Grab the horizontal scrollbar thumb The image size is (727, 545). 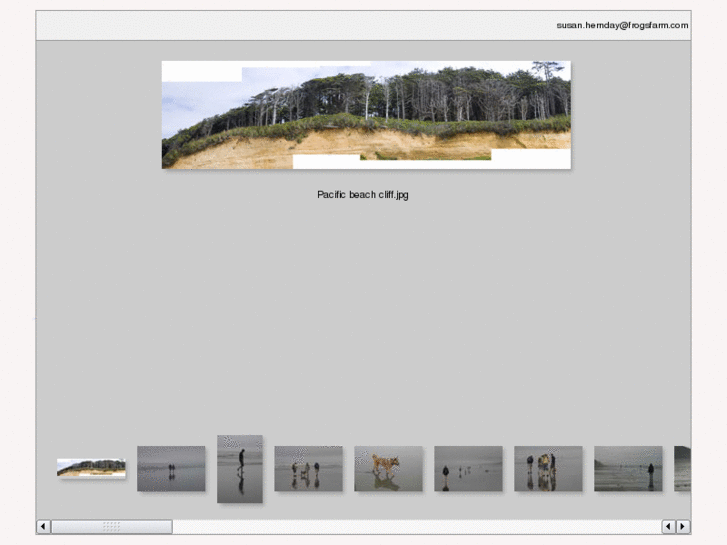[x=112, y=526]
